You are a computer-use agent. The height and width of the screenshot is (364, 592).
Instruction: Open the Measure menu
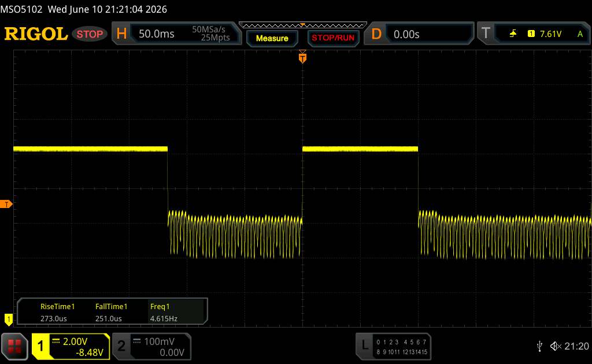pyautogui.click(x=272, y=38)
